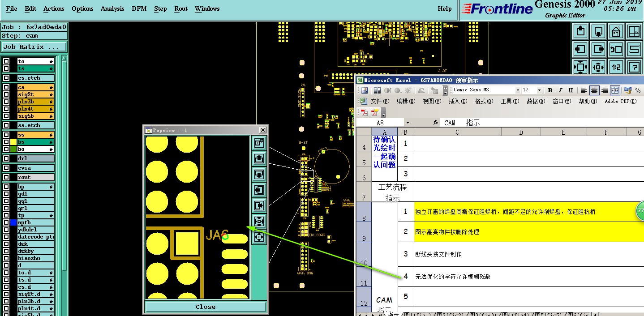644x316 pixels.
Task: Center text in Excel toolbar
Action: tap(594, 90)
